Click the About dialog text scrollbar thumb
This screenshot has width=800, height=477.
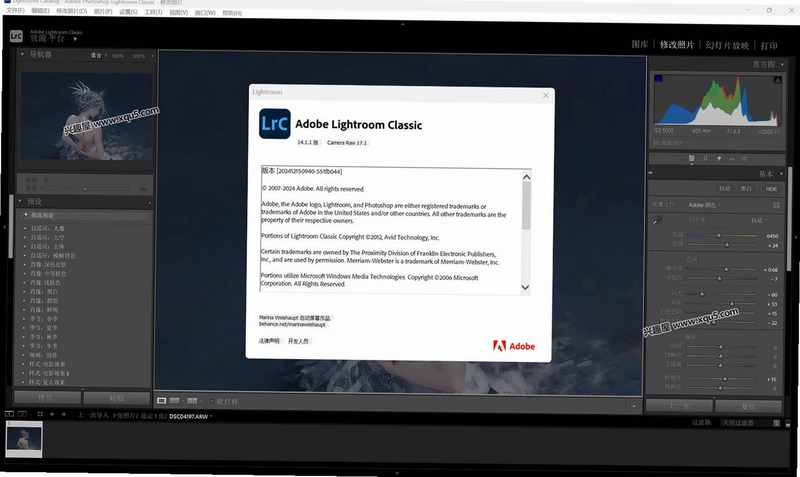point(526,205)
